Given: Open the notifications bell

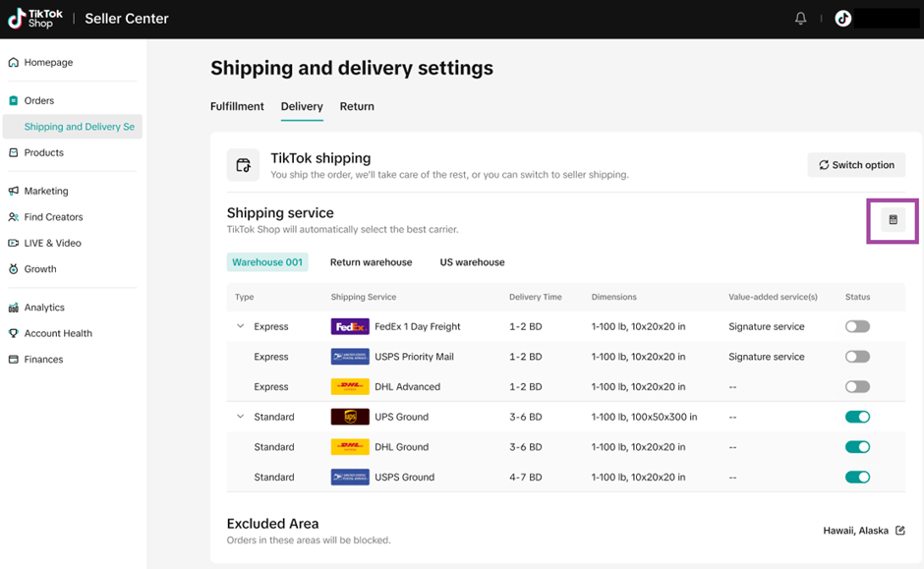Looking at the screenshot, I should tap(800, 19).
